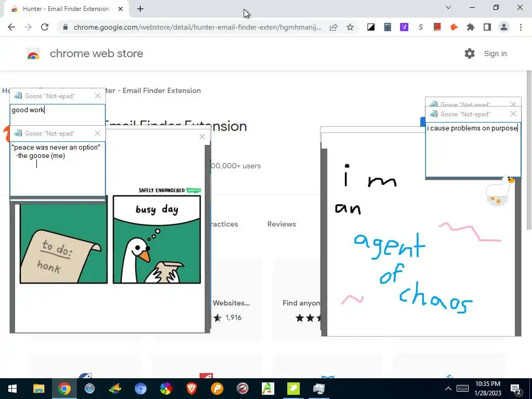Viewport: 532px width, 399px height.
Task: Click the address bar URL
Action: pyautogui.click(x=197, y=27)
